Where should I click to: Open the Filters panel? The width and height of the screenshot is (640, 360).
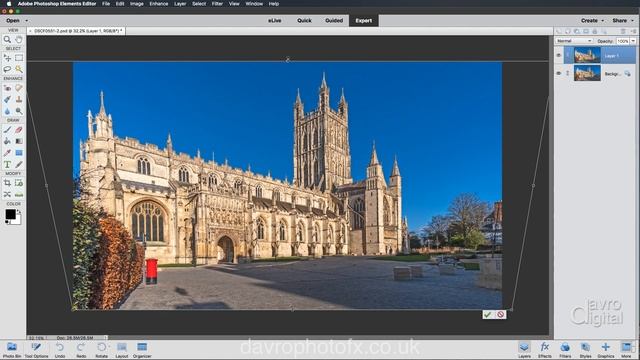click(x=565, y=350)
